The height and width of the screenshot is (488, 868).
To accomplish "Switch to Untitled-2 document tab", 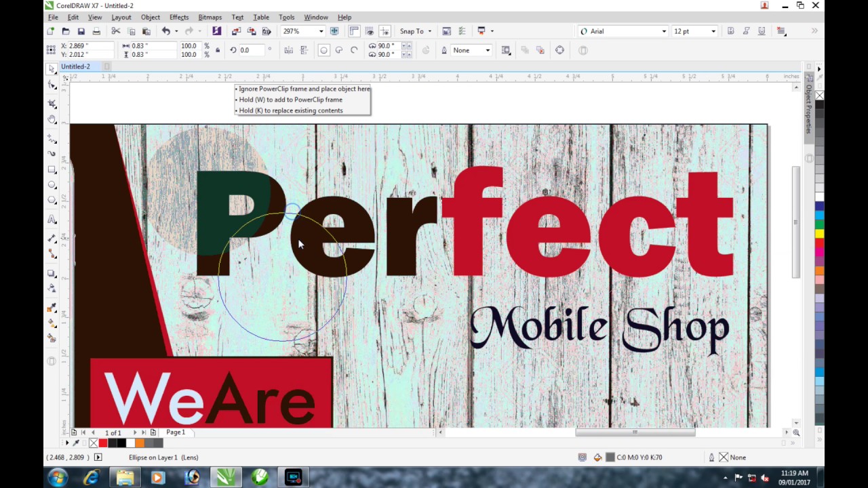I will coord(75,66).
